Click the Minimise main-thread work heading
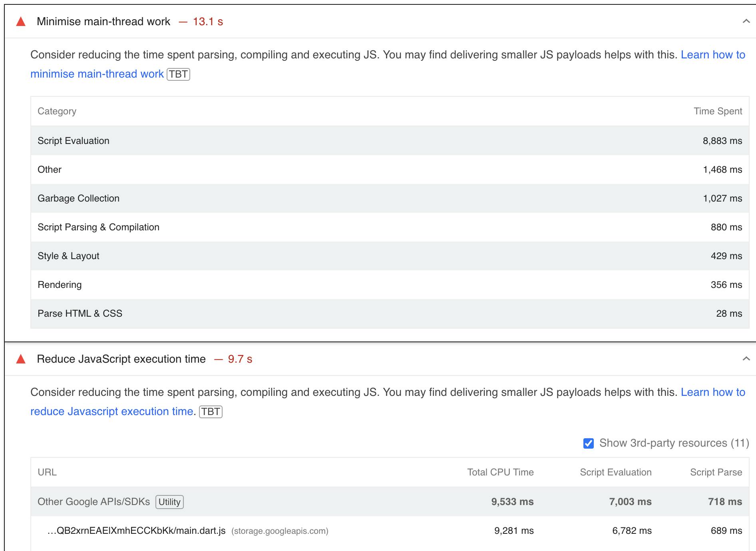 [x=103, y=22]
